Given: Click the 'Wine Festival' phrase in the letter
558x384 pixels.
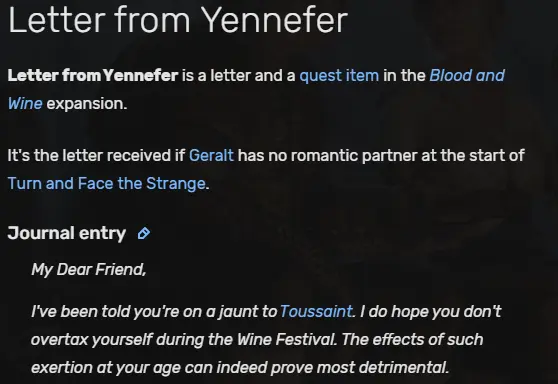Looking at the screenshot, I should 286,339.
